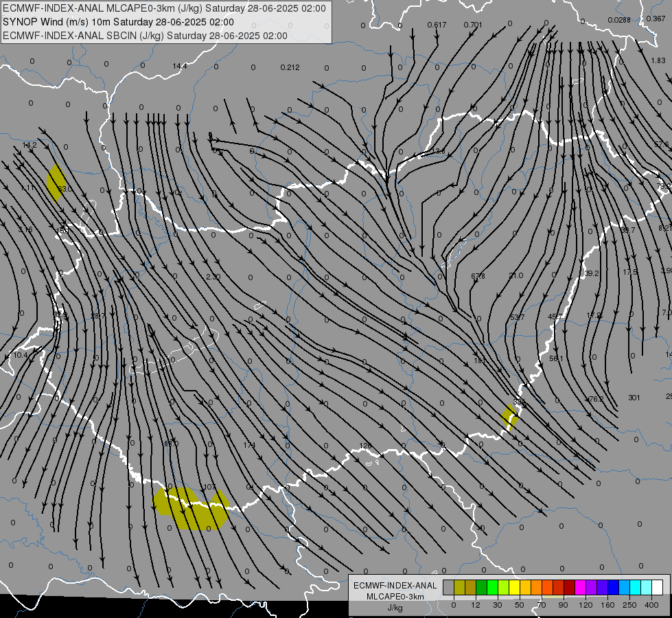
Task: Click the map value '0.367'
Action: tap(656, 19)
